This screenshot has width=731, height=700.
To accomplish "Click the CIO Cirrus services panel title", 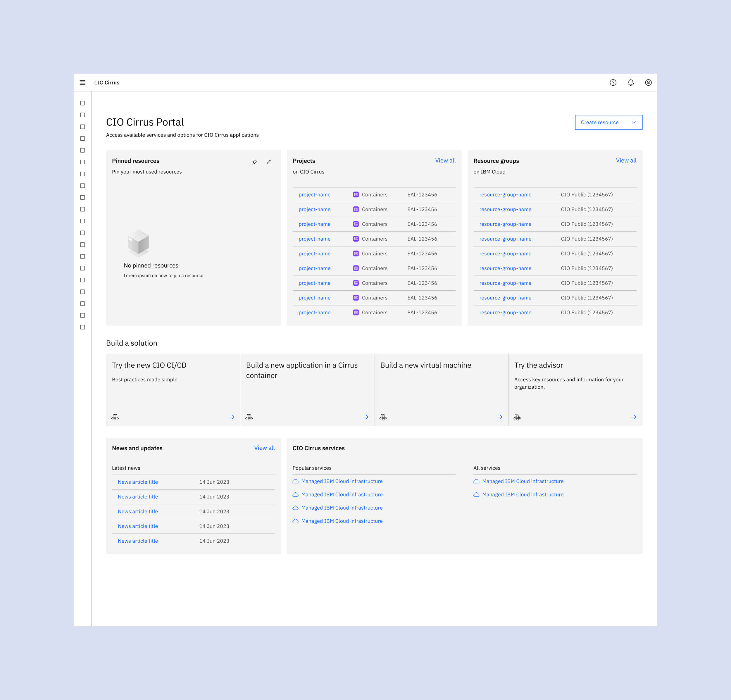I will point(318,448).
